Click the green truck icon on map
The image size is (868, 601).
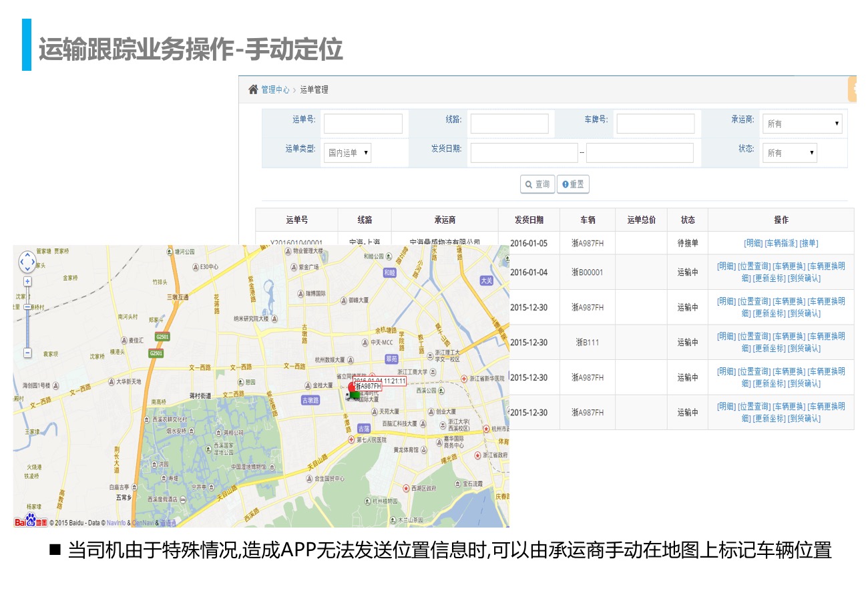(x=353, y=396)
